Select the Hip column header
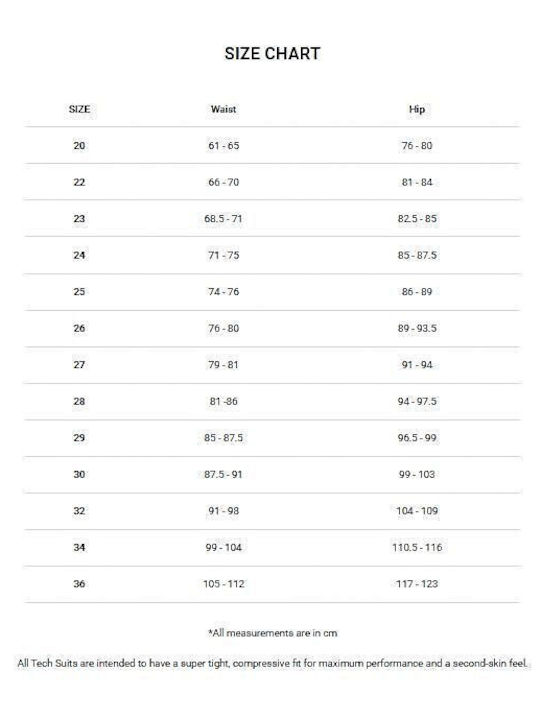The width and height of the screenshot is (540, 720). click(x=417, y=109)
